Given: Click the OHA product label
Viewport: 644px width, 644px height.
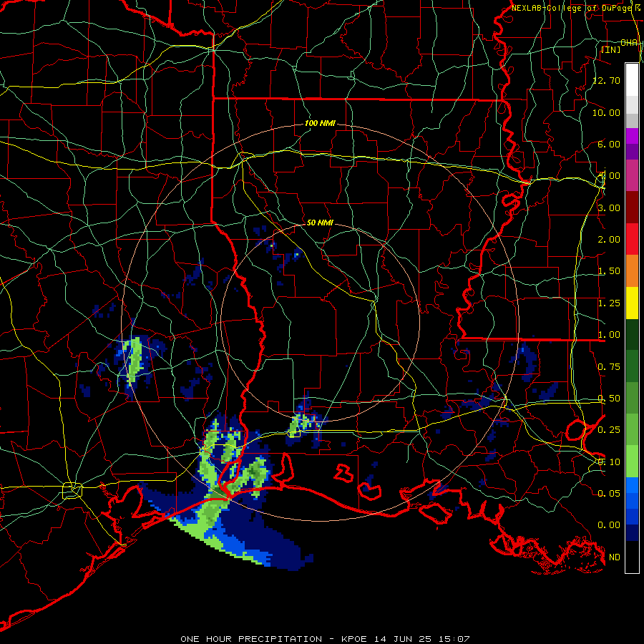Looking at the screenshot, I should pos(629,43).
